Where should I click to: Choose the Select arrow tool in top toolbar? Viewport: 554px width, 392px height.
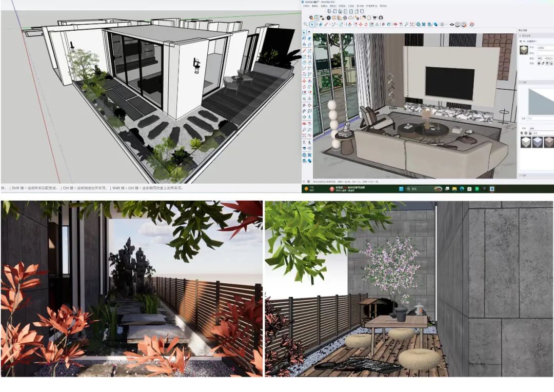312,25
